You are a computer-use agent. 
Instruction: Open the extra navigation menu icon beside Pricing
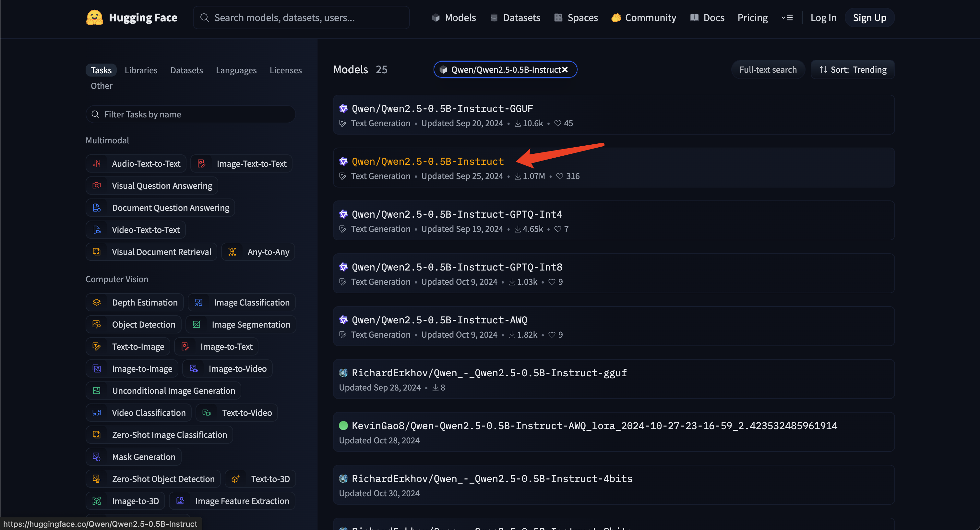pos(787,18)
